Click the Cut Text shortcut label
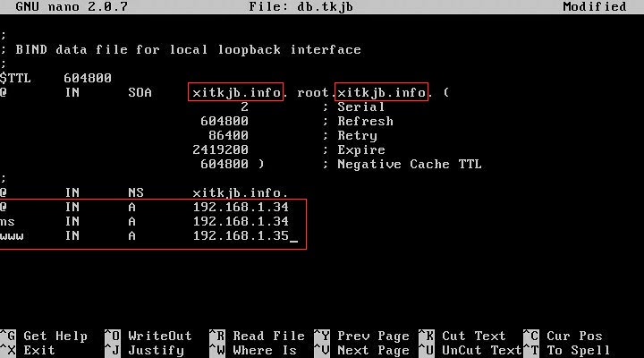Viewport: 644px width, 358px height. 473,336
